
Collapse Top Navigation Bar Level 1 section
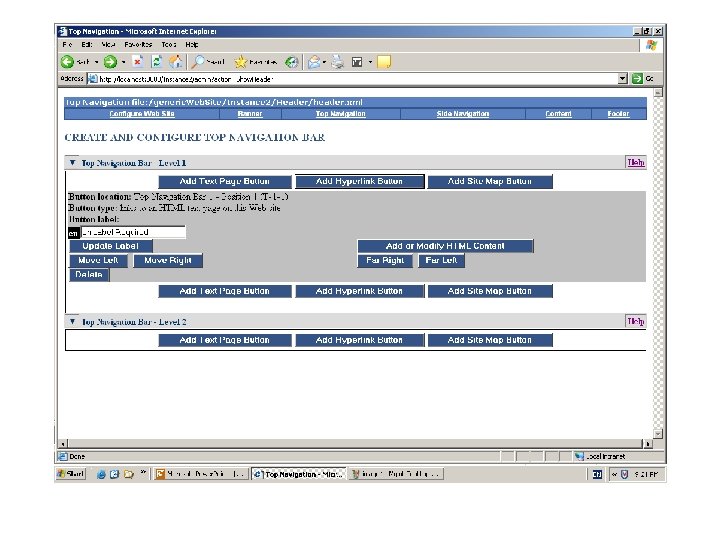point(73,163)
